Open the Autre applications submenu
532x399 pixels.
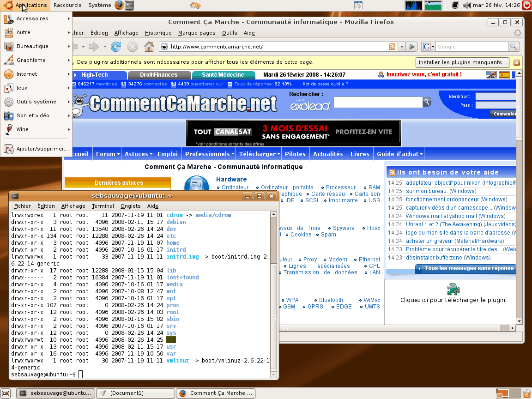coord(36,33)
